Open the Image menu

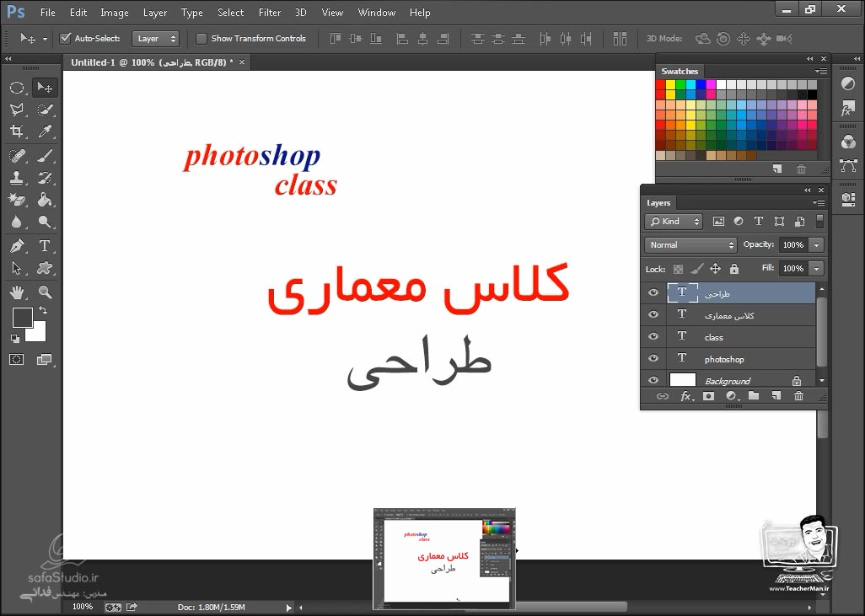pyautogui.click(x=114, y=12)
